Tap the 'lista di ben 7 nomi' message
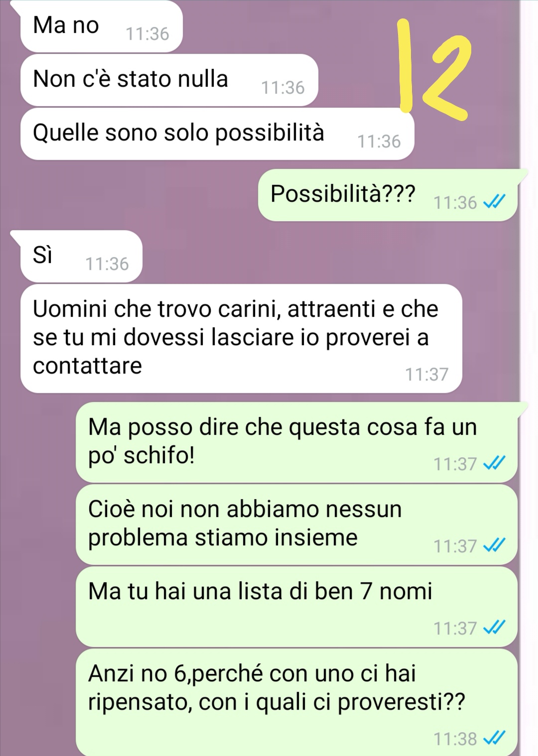Viewport: 538px width, 756px height. pyautogui.click(x=296, y=607)
